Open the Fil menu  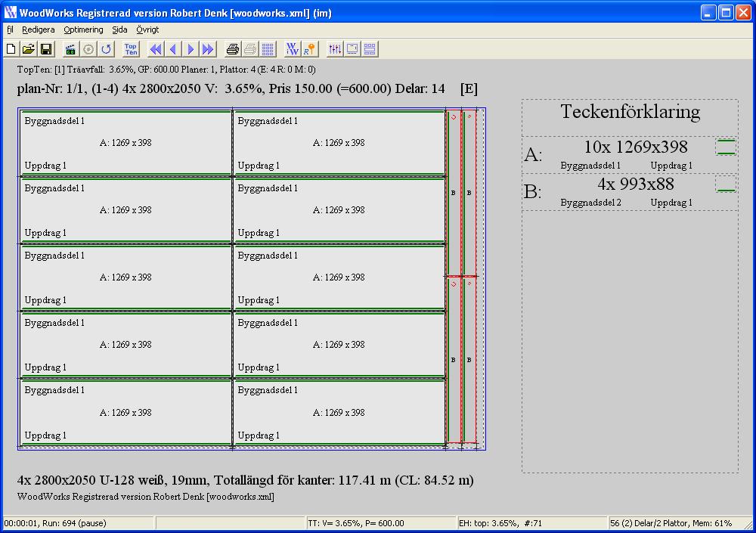point(10,29)
